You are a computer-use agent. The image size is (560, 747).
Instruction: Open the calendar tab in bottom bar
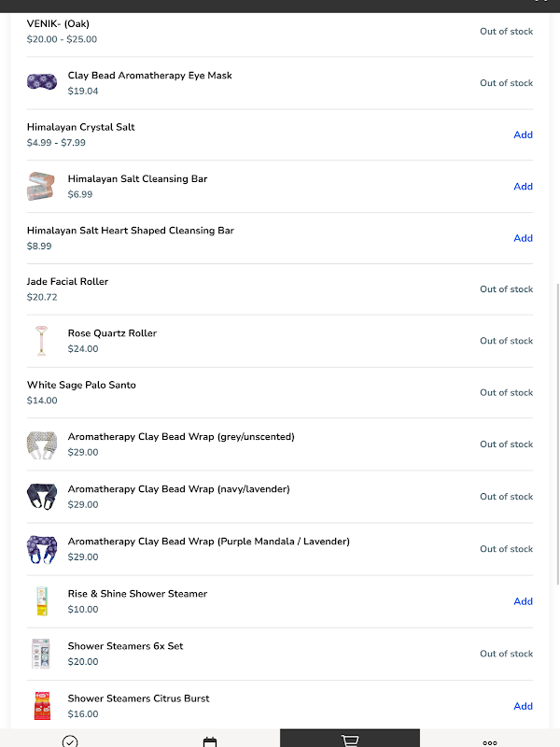(x=210, y=741)
